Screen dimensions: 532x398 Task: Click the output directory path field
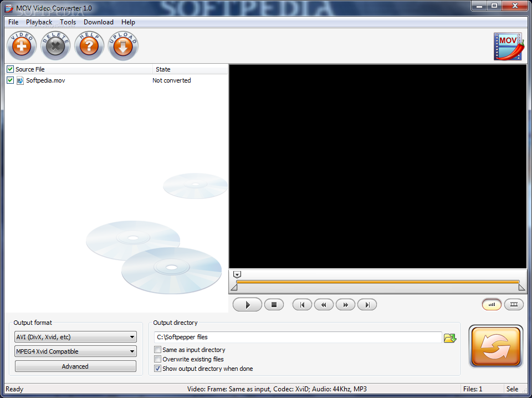click(x=298, y=337)
